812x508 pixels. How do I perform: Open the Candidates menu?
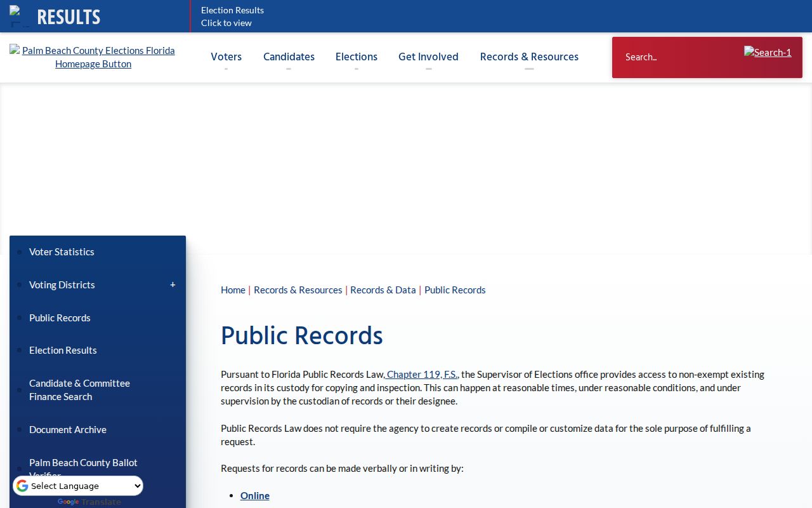pyautogui.click(x=289, y=57)
